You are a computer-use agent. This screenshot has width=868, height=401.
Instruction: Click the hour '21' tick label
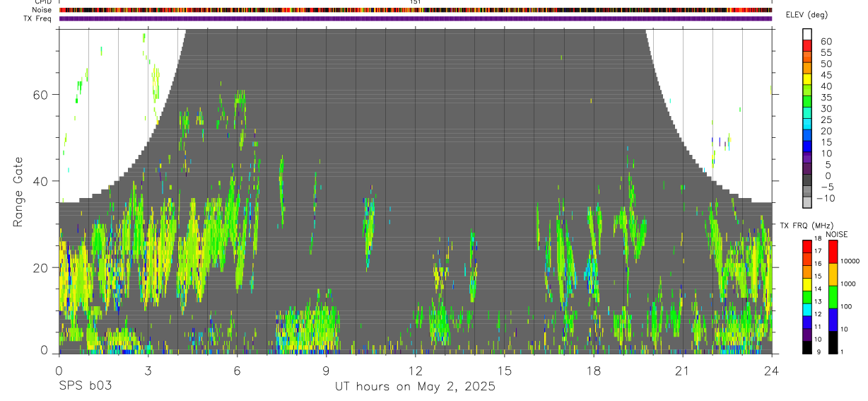click(683, 371)
